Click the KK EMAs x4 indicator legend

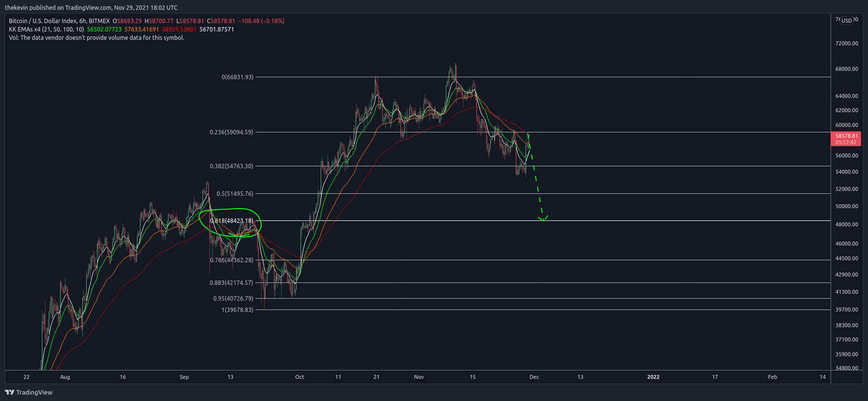[x=46, y=30]
